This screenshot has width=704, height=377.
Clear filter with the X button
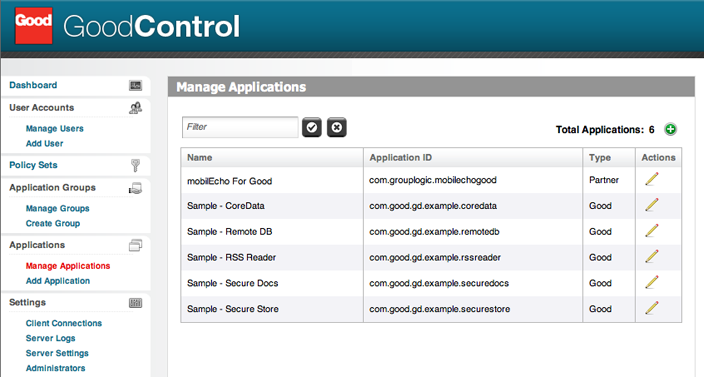pos(336,127)
